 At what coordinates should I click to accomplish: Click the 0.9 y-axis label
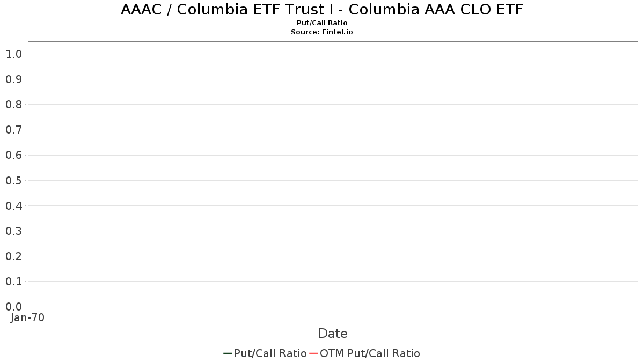pyautogui.click(x=14, y=79)
